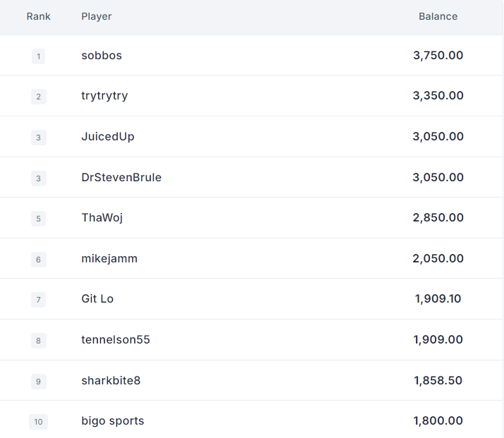Click the rank 6 badge
This screenshot has width=504, height=438.
pyautogui.click(x=39, y=260)
